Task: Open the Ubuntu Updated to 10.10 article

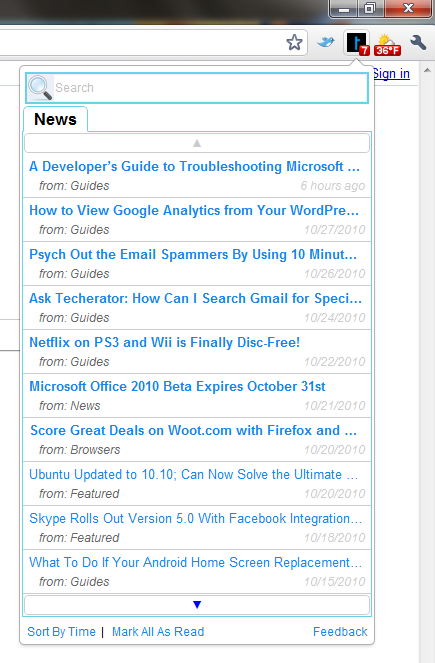Action: (194, 474)
